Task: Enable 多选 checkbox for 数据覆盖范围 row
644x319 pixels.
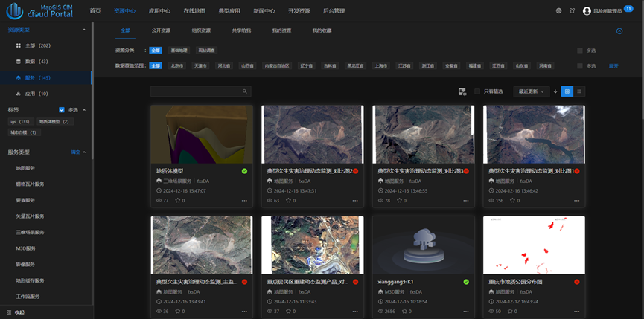Action: (x=579, y=66)
